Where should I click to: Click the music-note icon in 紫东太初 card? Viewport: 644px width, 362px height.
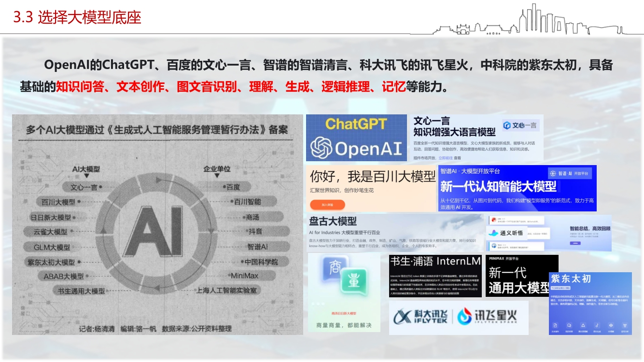pyautogui.click(x=597, y=326)
